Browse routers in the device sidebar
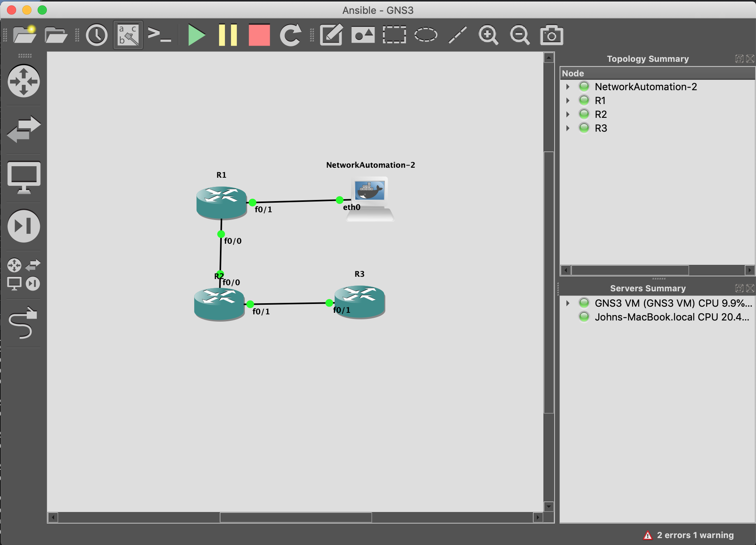 point(24,81)
